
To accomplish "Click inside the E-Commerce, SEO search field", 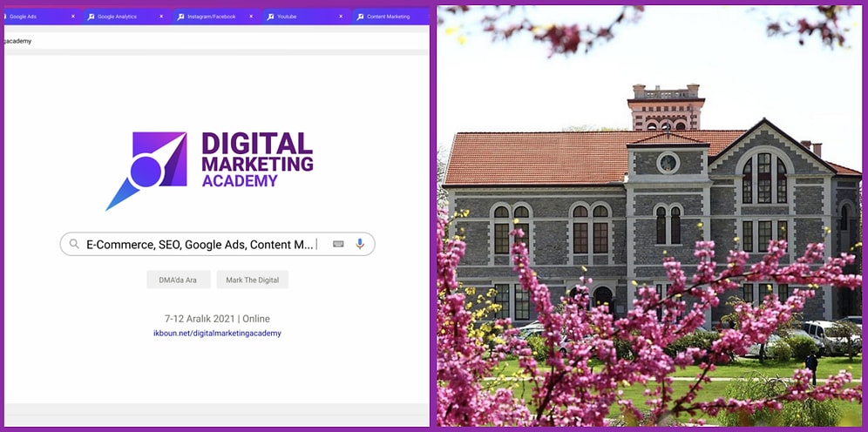I will (x=218, y=244).
